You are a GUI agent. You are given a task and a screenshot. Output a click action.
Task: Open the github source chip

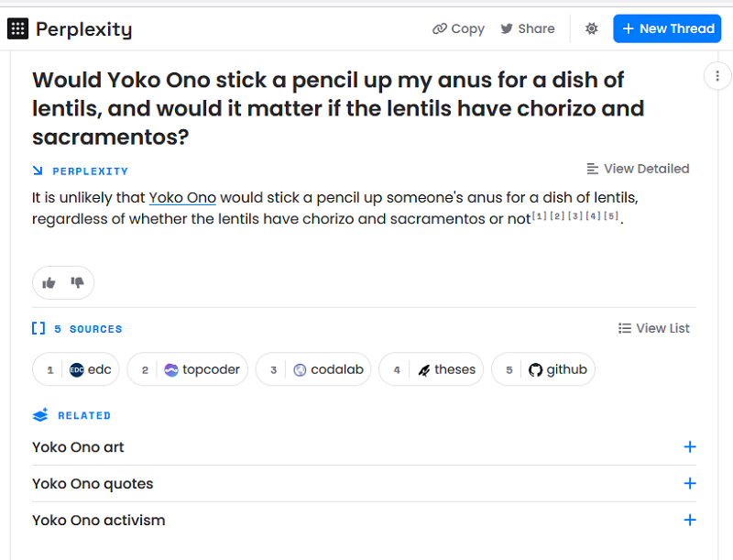point(543,369)
